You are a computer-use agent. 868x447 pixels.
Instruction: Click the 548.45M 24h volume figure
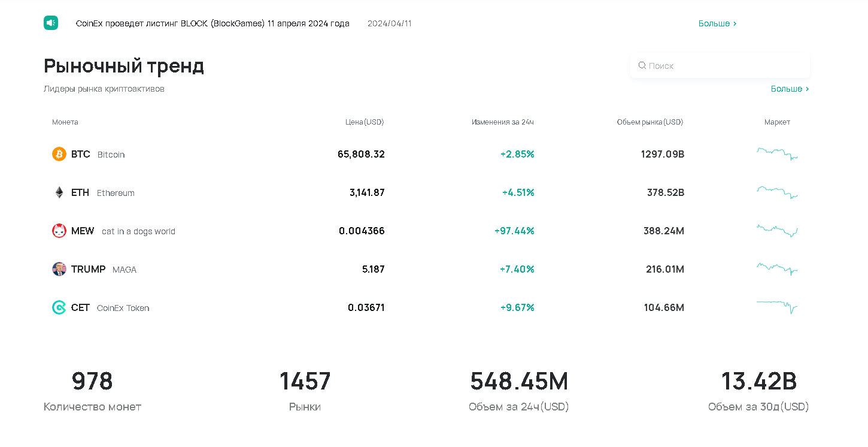519,381
